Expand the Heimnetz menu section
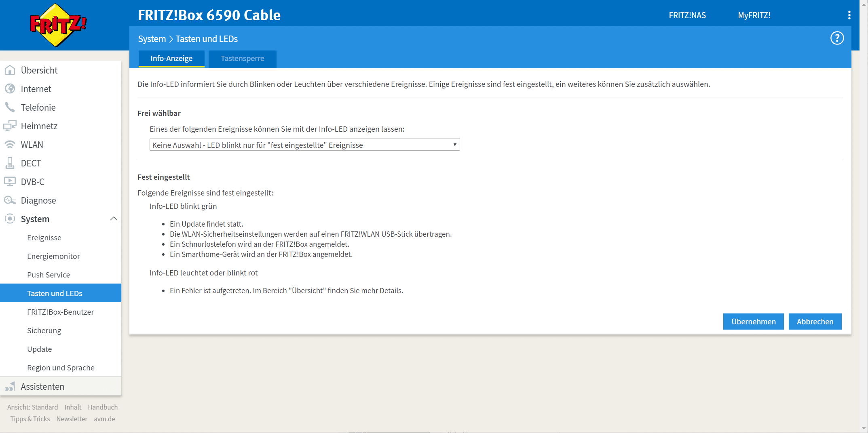The height and width of the screenshot is (433, 868). tap(39, 126)
